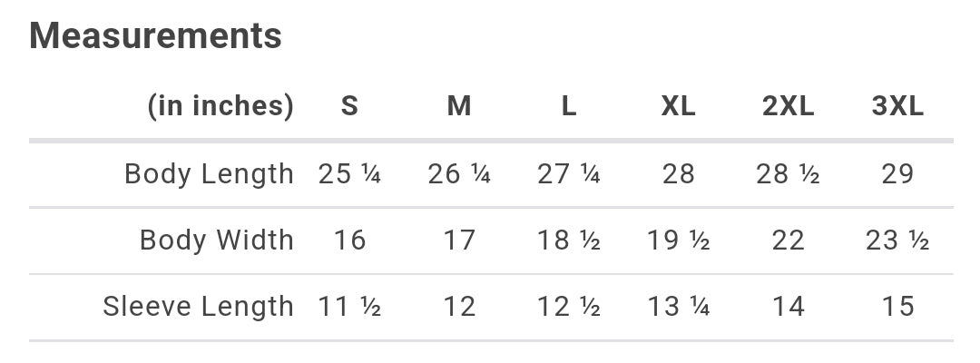Click Sleeve Length value 11 ½ for S
Image resolution: width=980 pixels, height=363 pixels.
349,307
